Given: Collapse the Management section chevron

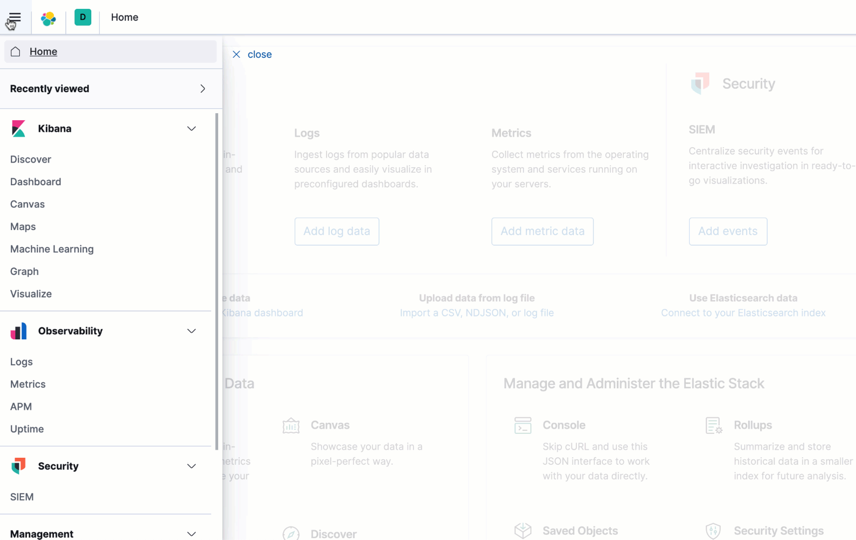Looking at the screenshot, I should pos(191,534).
